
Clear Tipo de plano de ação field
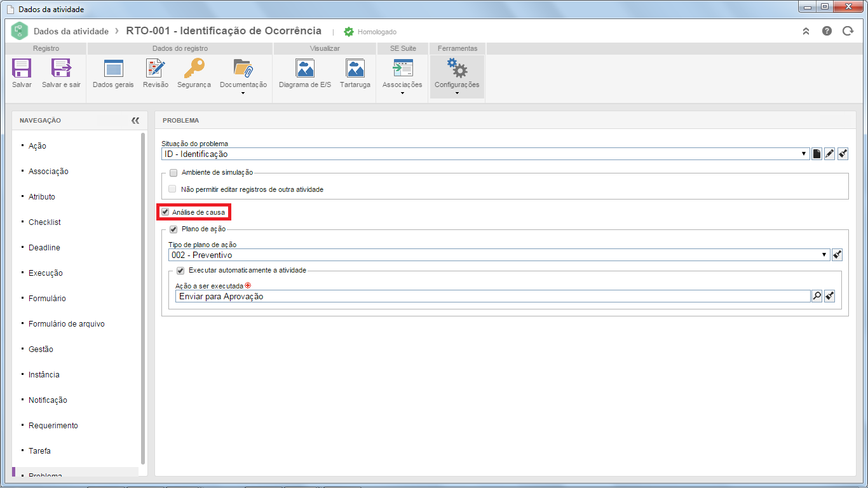click(837, 255)
